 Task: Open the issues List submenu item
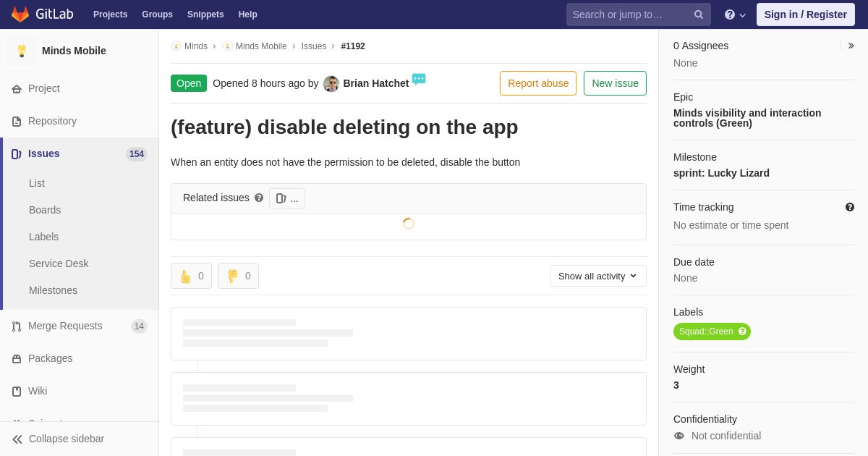pos(37,183)
